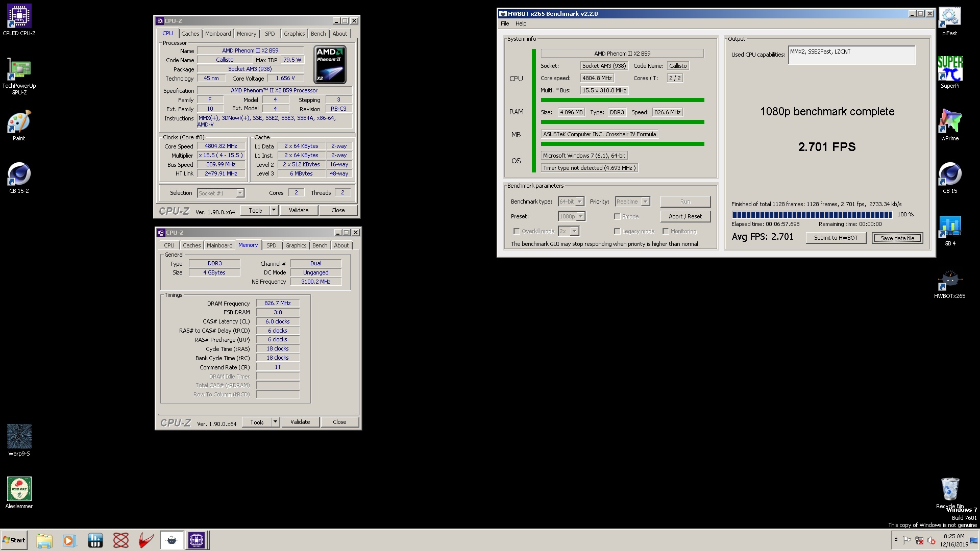This screenshot has height=551, width=980.
Task: Open the Recycle Bin
Action: click(949, 493)
